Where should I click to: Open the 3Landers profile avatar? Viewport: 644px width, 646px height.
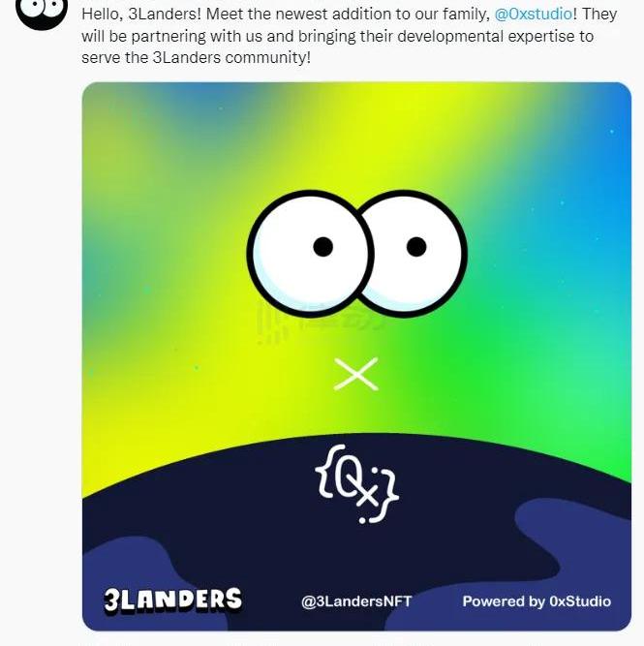pos(42,13)
